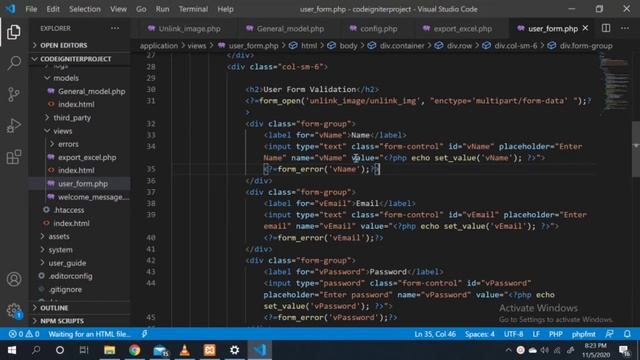Open VLC media player from taskbar
This screenshot has height=360, width=640.
pyautogui.click(x=184, y=350)
